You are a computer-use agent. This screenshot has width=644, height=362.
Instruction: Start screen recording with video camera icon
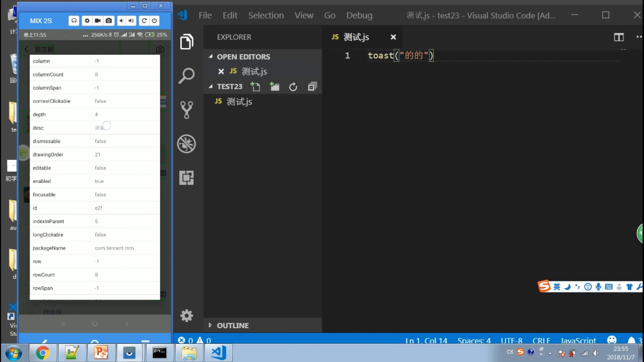tap(98, 21)
